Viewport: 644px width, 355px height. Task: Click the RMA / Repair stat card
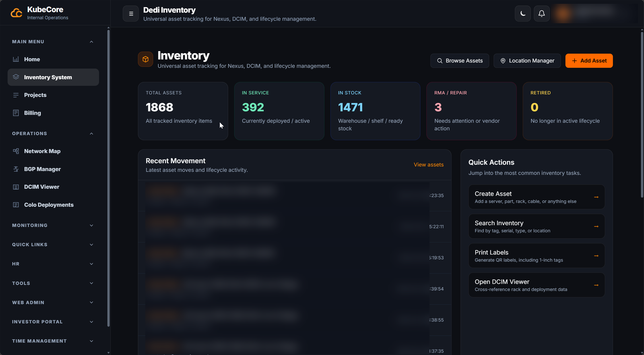pyautogui.click(x=472, y=111)
